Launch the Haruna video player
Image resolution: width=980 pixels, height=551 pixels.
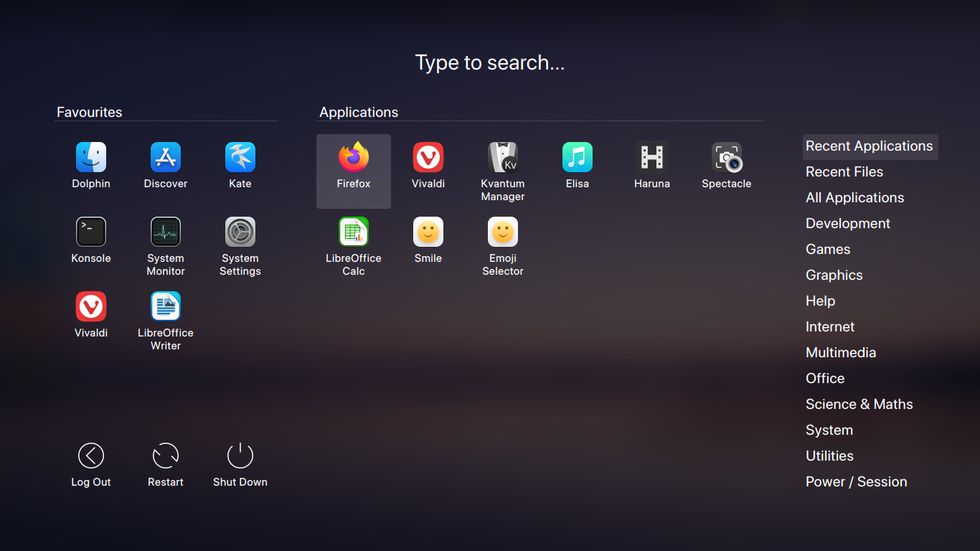click(x=651, y=164)
